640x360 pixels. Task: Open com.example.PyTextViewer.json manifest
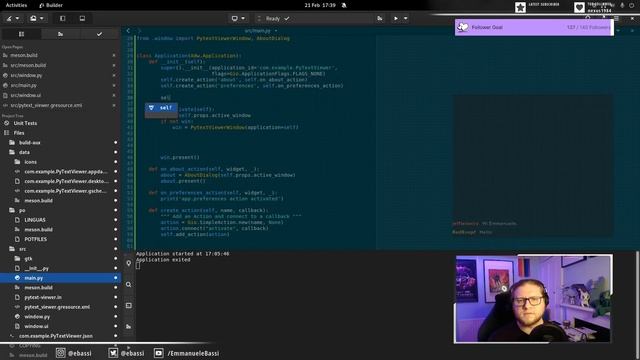60,336
